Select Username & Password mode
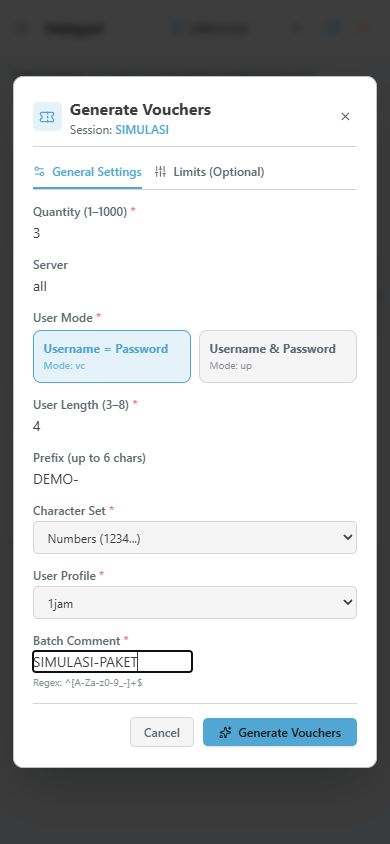This screenshot has height=844, width=390. coord(278,356)
